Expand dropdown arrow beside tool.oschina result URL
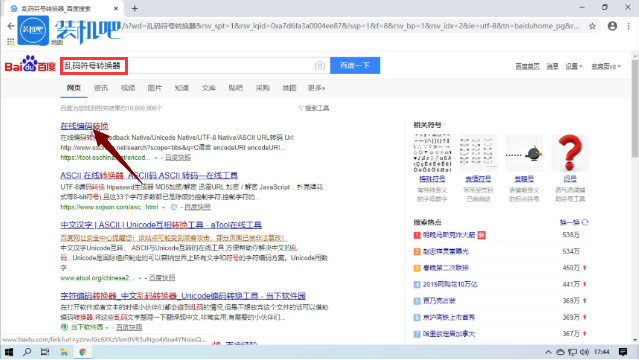The height and width of the screenshot is (360, 639). 156,158
